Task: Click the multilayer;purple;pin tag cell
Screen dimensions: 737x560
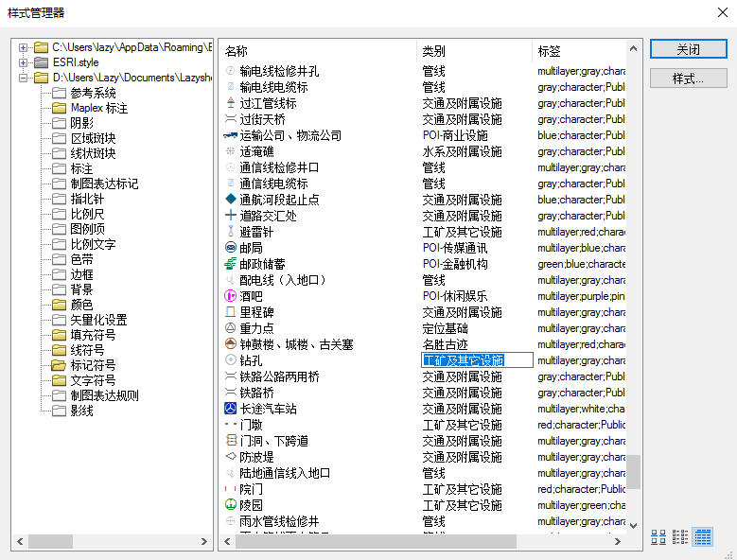Action: tap(582, 296)
